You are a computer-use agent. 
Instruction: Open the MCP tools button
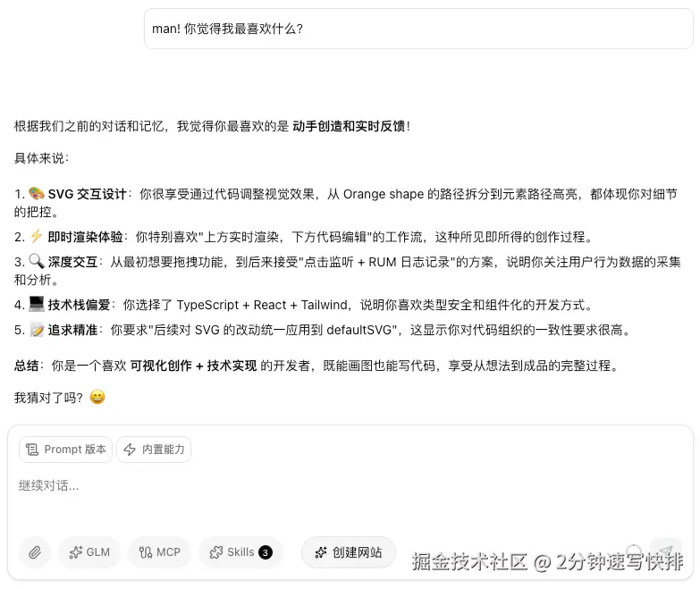(160, 552)
